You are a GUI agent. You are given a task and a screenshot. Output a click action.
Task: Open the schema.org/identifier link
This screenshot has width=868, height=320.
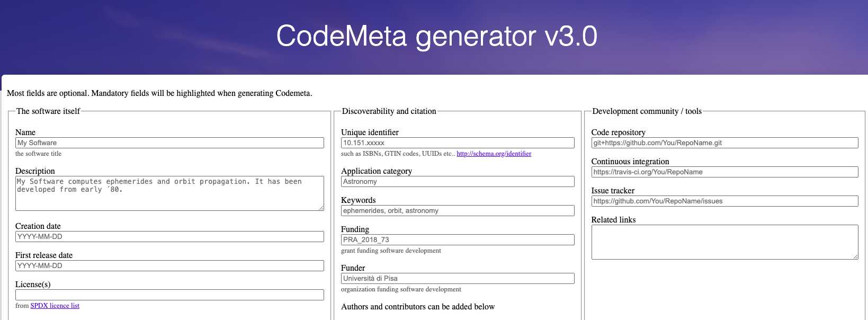pos(494,154)
